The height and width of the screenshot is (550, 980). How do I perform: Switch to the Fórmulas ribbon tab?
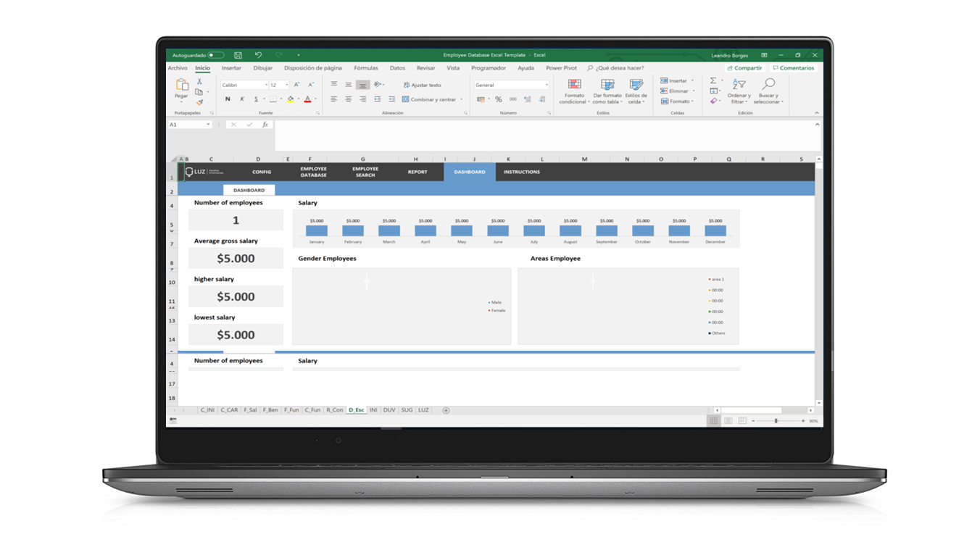[366, 67]
